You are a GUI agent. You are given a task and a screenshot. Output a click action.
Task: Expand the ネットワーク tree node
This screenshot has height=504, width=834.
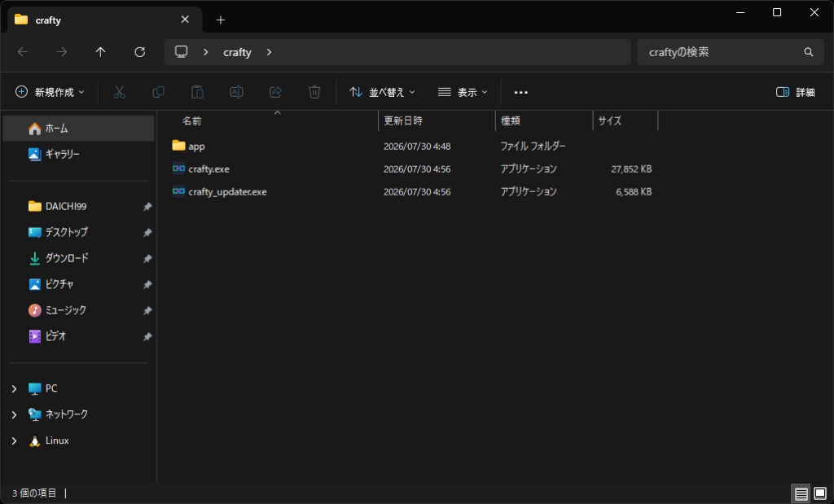[x=15, y=414]
